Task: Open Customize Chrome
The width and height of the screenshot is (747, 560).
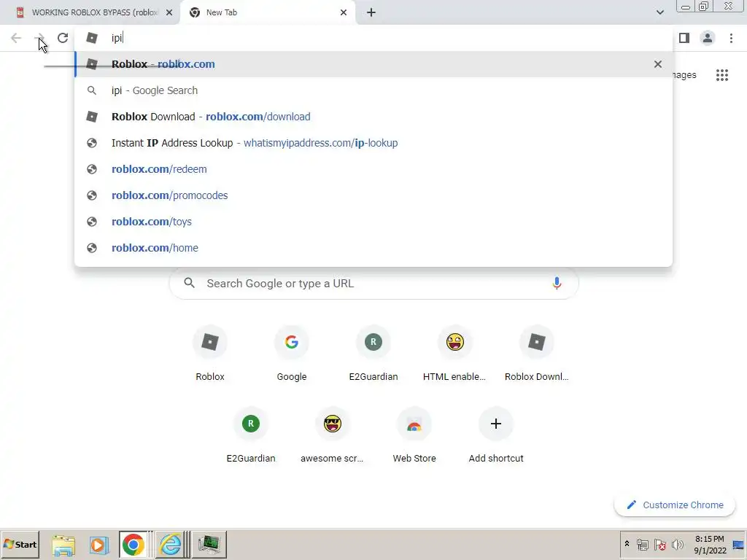Action: (x=675, y=505)
